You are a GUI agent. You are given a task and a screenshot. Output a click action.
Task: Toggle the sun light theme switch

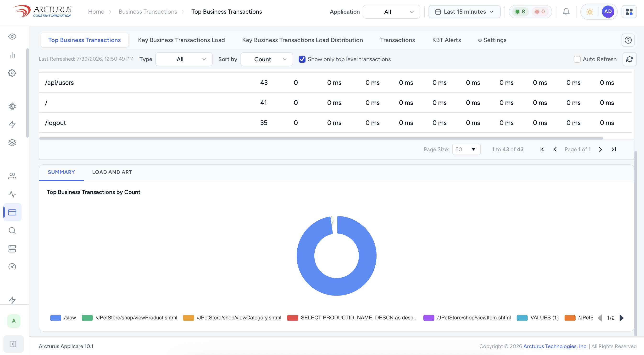click(590, 12)
